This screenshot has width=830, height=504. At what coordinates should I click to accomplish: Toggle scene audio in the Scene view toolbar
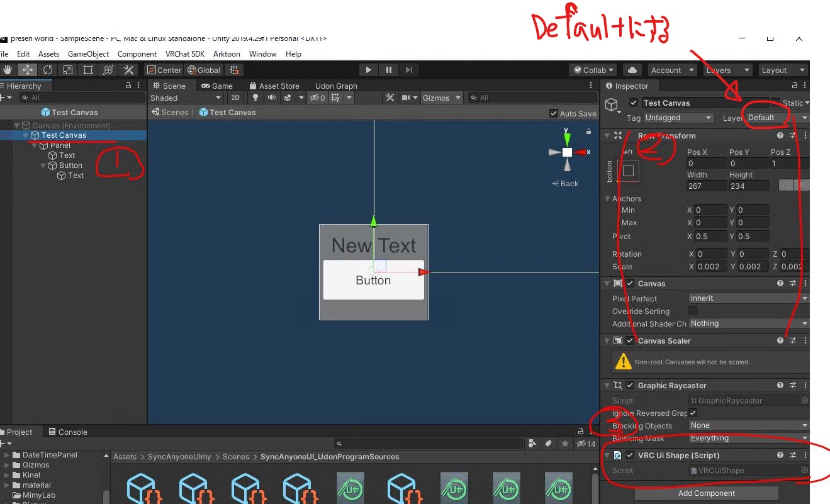click(272, 97)
